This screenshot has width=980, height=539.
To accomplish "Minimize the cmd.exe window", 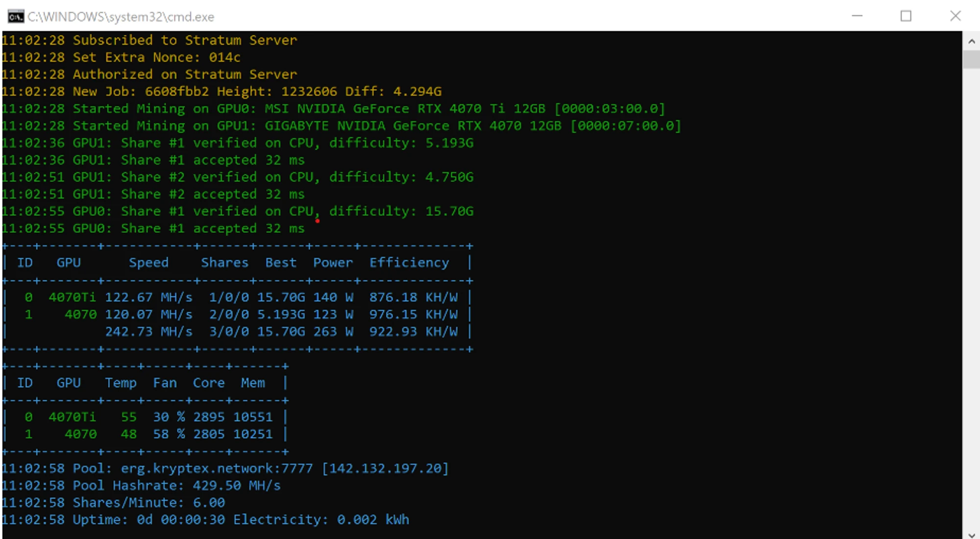I will point(857,16).
